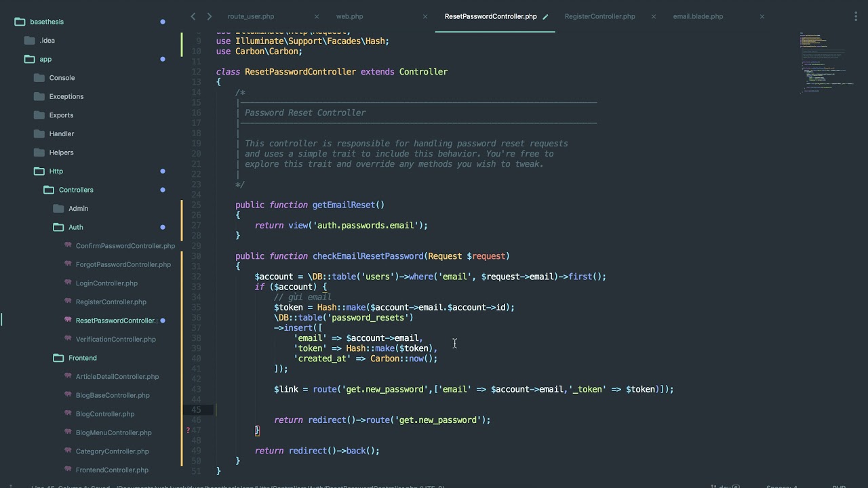Image resolution: width=868 pixels, height=488 pixels.
Task: Switch to the email.blade.php tab
Action: pyautogui.click(x=698, y=16)
